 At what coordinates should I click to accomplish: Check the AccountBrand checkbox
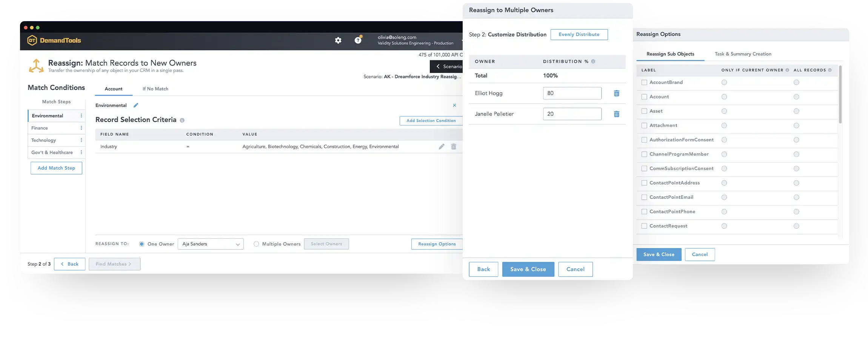(x=644, y=83)
